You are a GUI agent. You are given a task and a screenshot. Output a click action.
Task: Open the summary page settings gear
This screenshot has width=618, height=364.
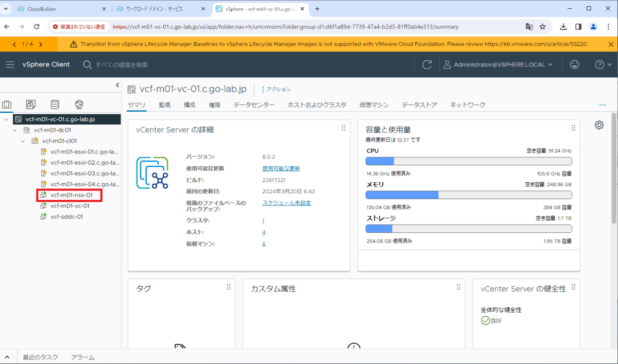point(599,125)
